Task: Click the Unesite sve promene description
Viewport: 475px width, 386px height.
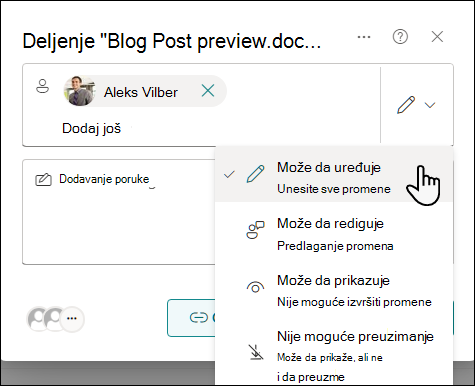Action: tap(334, 189)
